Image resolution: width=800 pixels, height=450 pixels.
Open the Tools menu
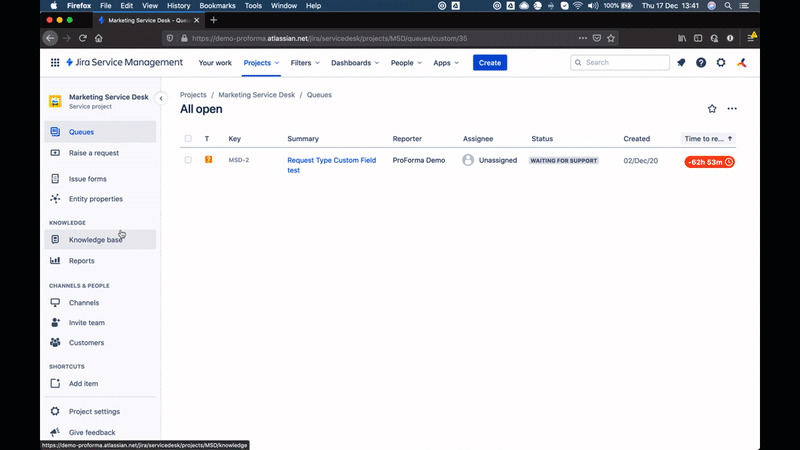click(253, 6)
